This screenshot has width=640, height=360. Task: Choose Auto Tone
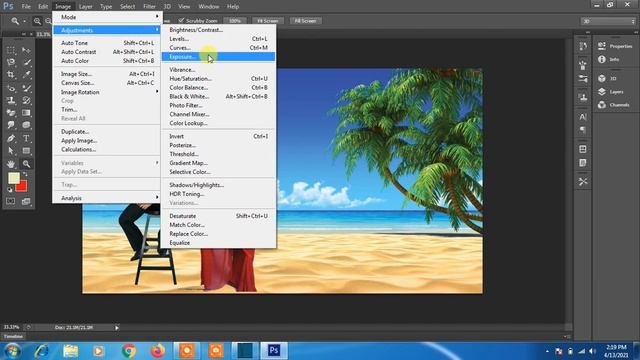coord(107,43)
